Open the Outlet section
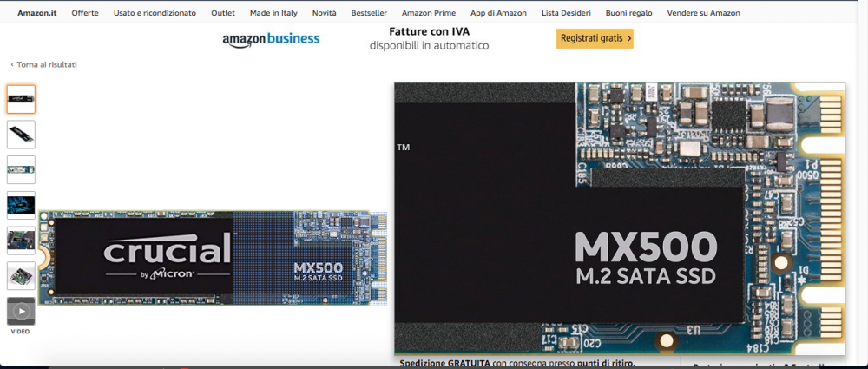Image resolution: width=868 pixels, height=369 pixels. point(223,13)
